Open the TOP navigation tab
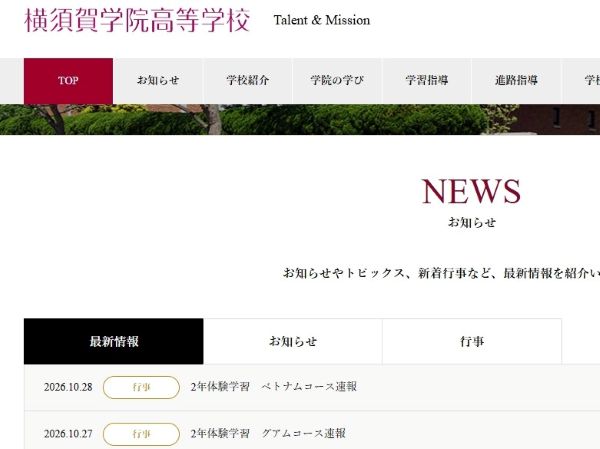Viewport: 600px width, 449px height. click(68, 81)
